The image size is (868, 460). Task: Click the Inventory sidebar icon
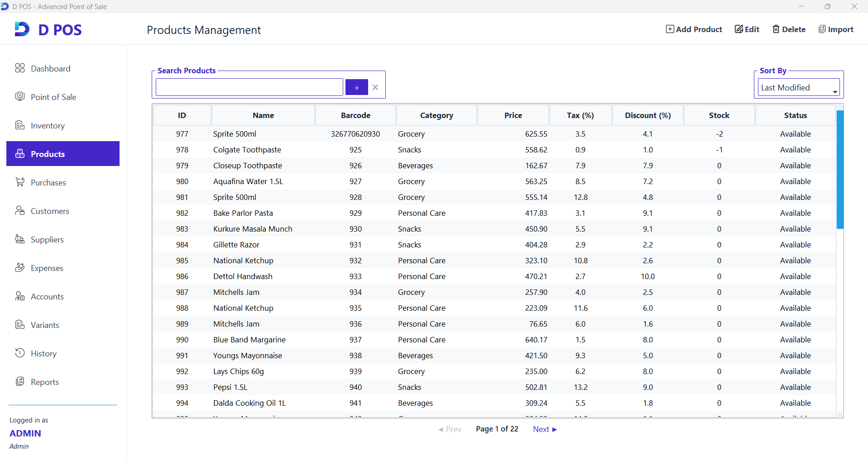pyautogui.click(x=20, y=125)
